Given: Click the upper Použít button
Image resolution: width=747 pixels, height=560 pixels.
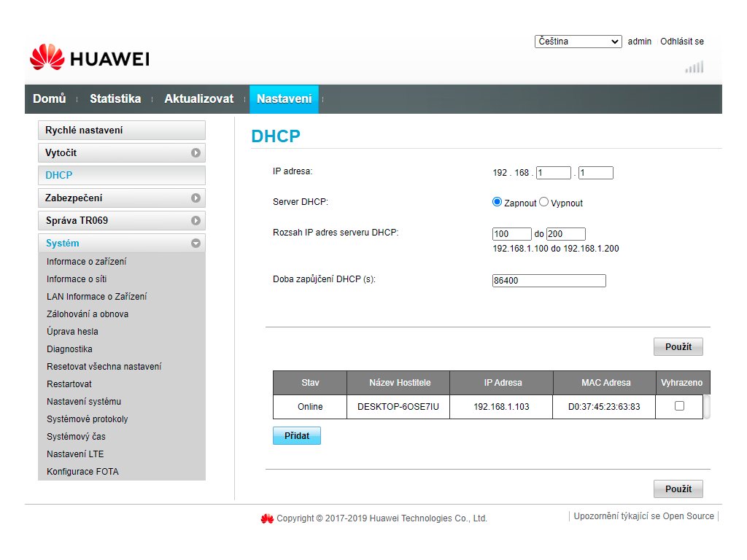Looking at the screenshot, I should [678, 347].
